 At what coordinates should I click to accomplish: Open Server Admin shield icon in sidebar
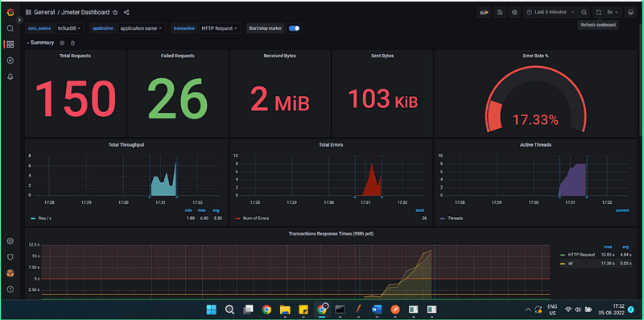point(10,257)
